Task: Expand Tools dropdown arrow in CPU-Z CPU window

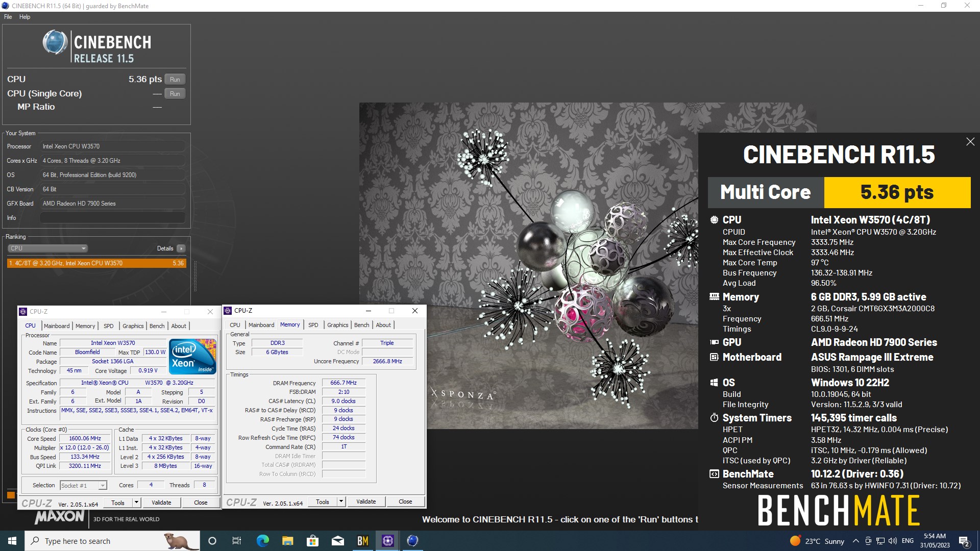Action: tap(136, 503)
